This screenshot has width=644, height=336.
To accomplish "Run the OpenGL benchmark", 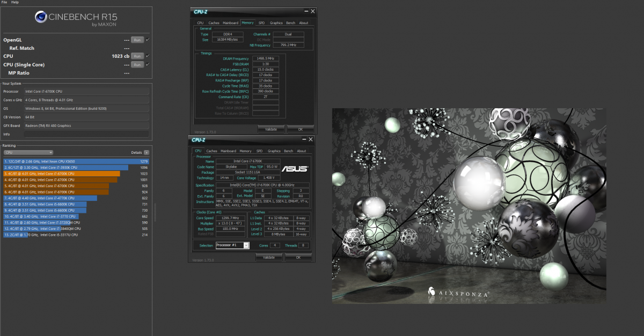I will (x=137, y=40).
